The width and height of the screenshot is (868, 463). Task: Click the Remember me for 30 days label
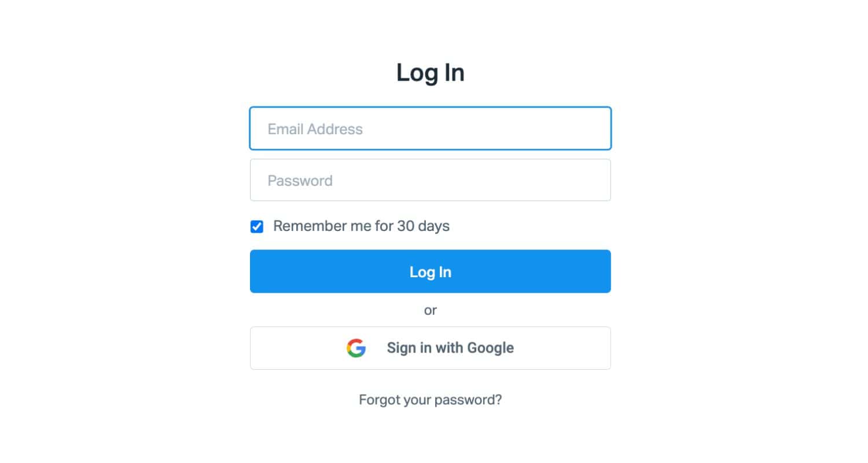[x=361, y=226]
